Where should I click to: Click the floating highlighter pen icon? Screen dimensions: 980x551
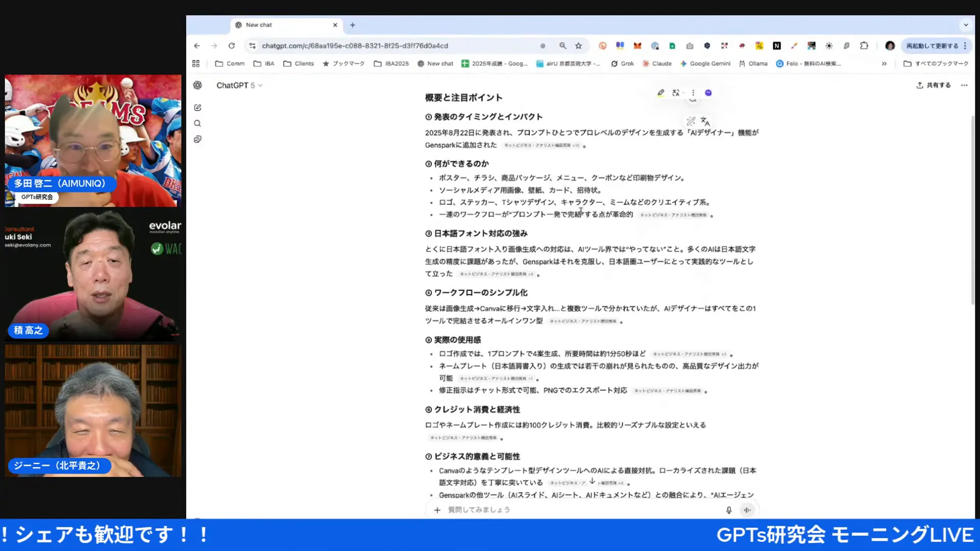661,93
